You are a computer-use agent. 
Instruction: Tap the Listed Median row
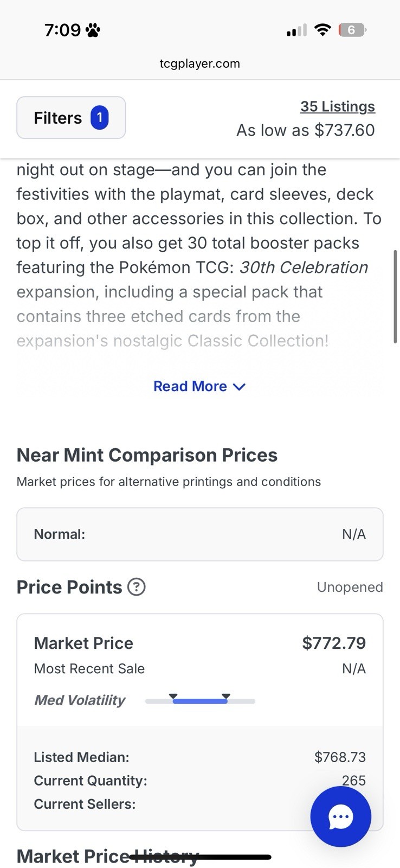tap(200, 757)
